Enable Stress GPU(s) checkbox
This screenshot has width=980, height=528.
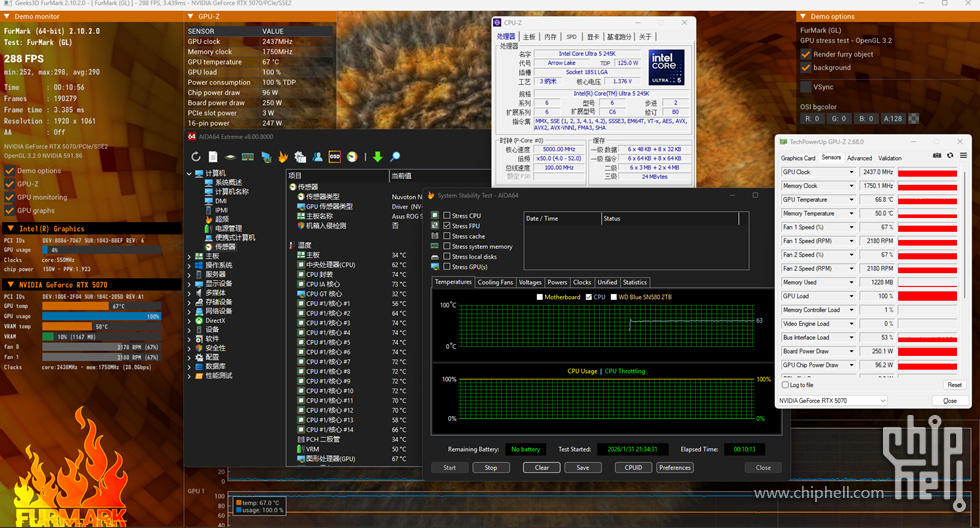pos(447,267)
